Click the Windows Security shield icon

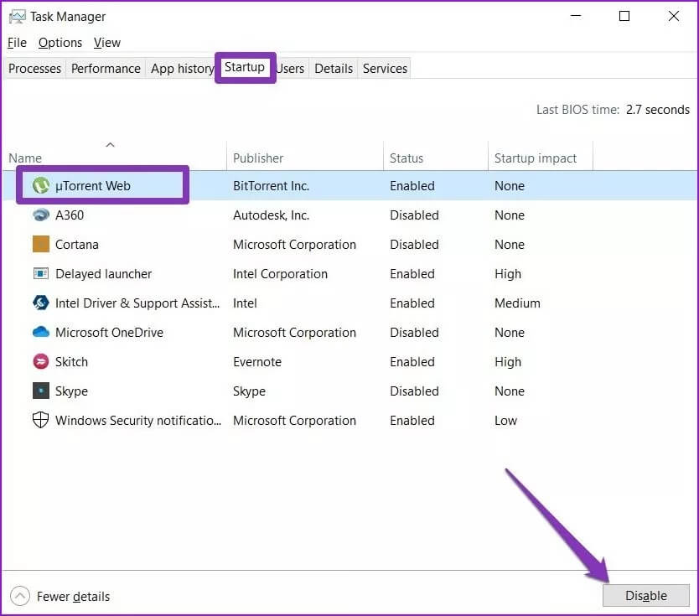[40, 420]
